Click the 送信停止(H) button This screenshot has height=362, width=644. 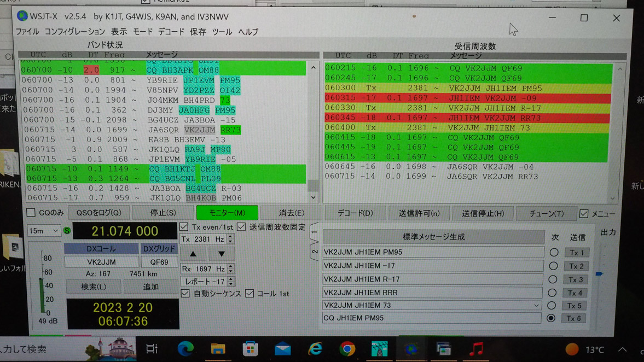coord(483,213)
